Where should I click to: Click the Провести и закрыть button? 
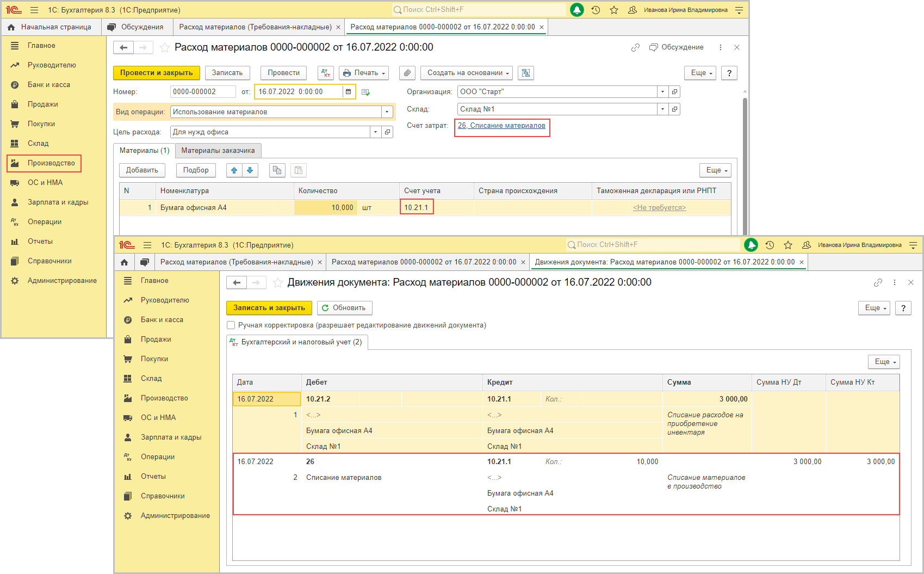click(157, 73)
